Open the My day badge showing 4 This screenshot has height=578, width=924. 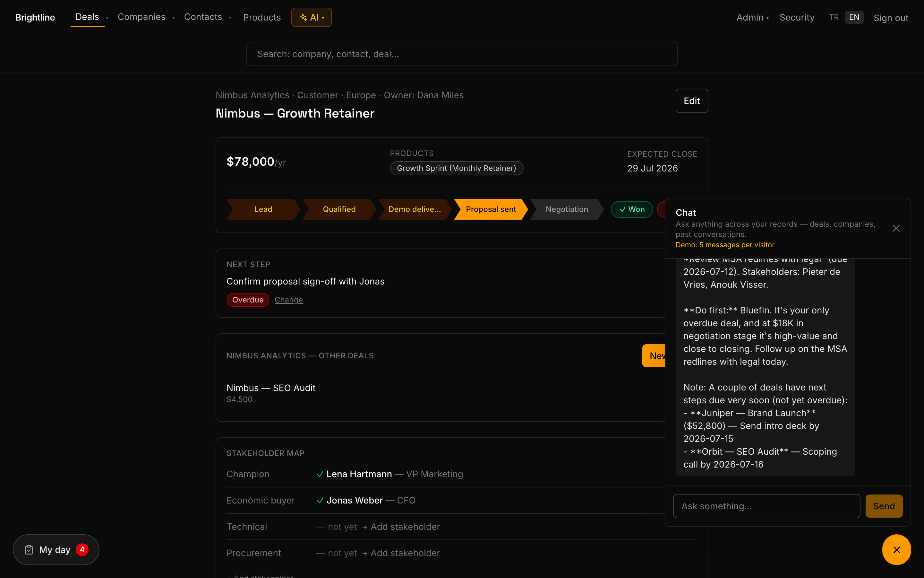82,549
